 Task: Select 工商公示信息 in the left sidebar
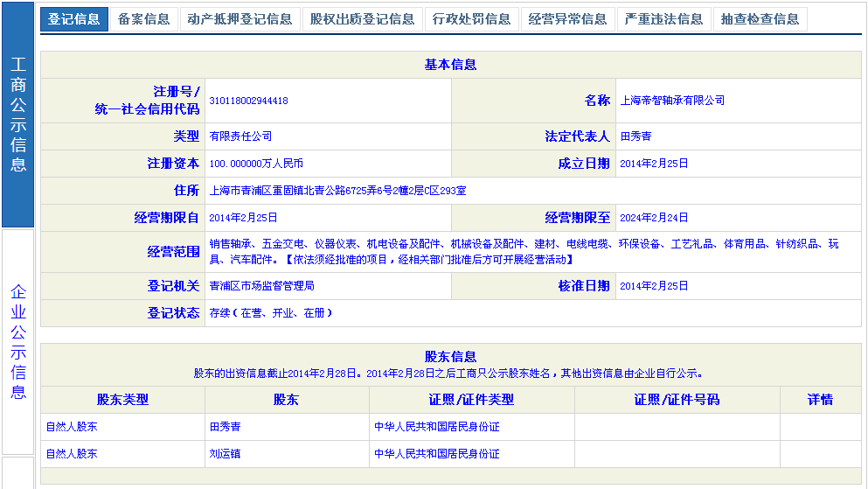(18, 115)
